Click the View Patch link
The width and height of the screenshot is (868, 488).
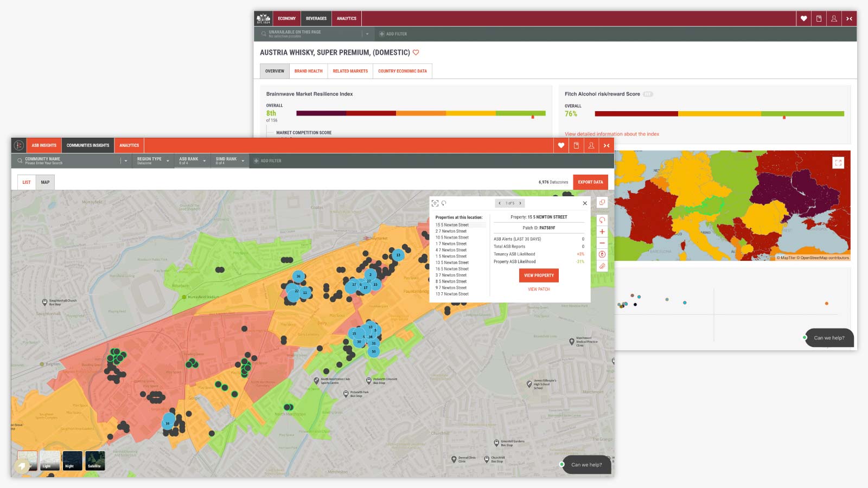pyautogui.click(x=539, y=289)
